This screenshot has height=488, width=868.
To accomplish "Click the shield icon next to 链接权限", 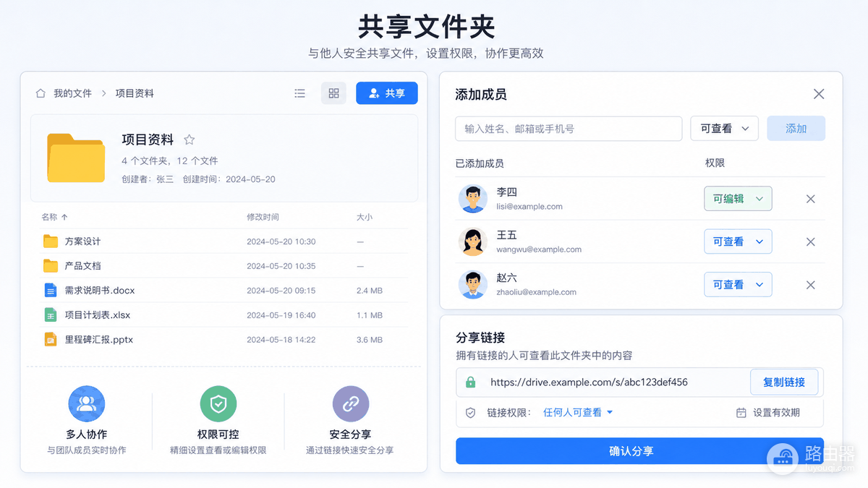I will pyautogui.click(x=470, y=412).
